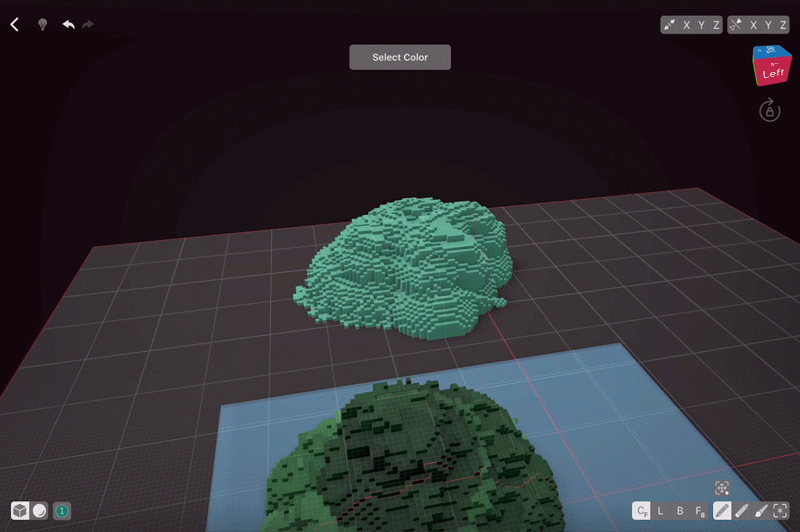Select the L line mode button
The width and height of the screenshot is (800, 532).
[660, 511]
